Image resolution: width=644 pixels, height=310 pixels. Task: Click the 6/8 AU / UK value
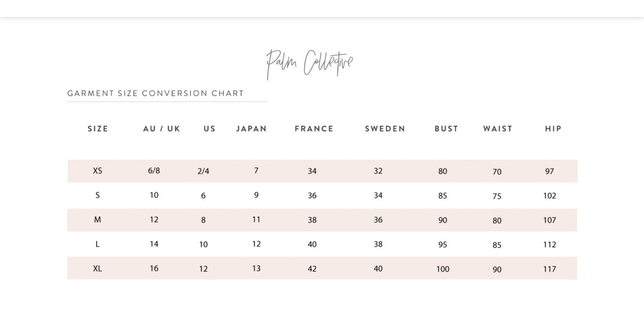(x=154, y=171)
